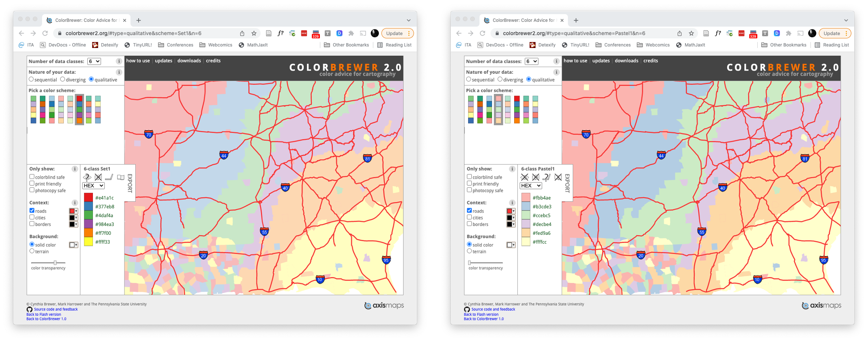
Task: Uncheck the 'roads' checkbox in the right window
Action: click(x=469, y=211)
